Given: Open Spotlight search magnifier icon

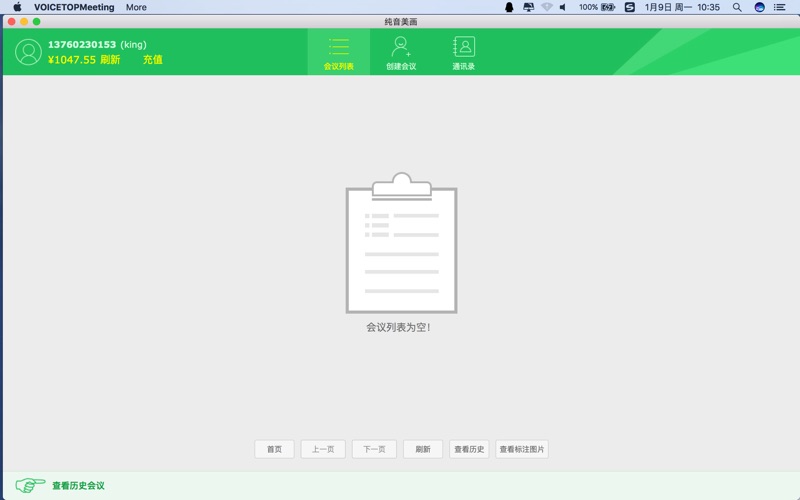Looking at the screenshot, I should click(737, 7).
